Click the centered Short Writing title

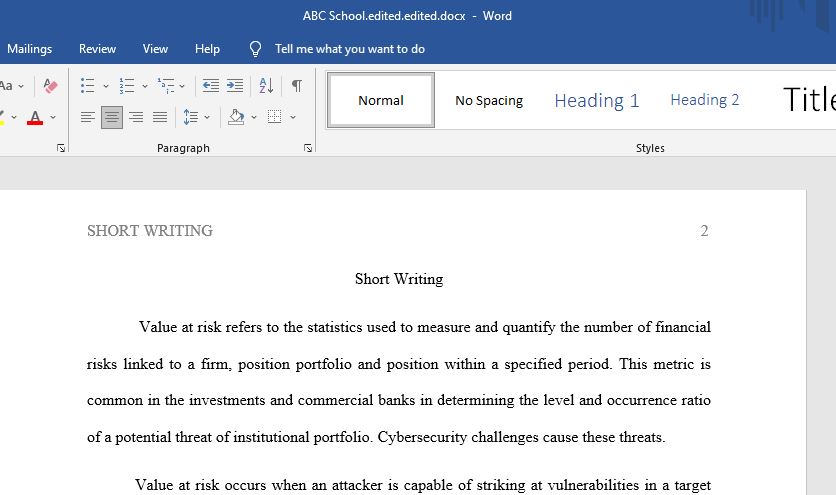pos(399,278)
